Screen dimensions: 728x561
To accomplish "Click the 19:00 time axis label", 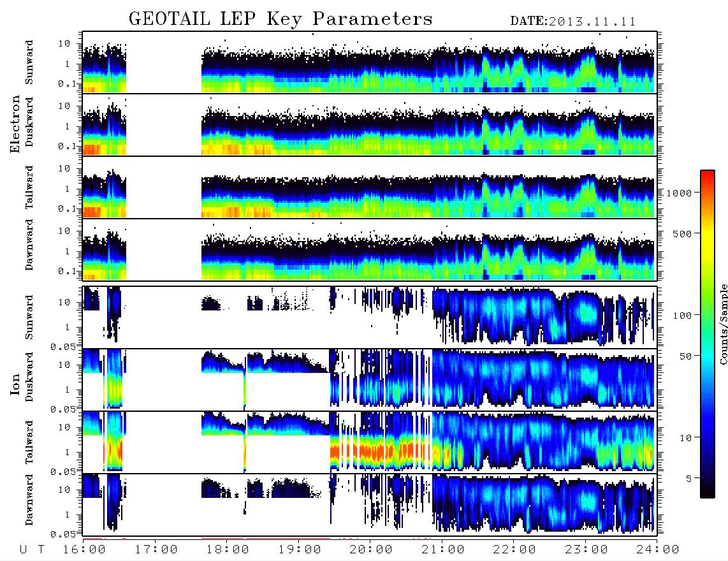I will point(300,550).
